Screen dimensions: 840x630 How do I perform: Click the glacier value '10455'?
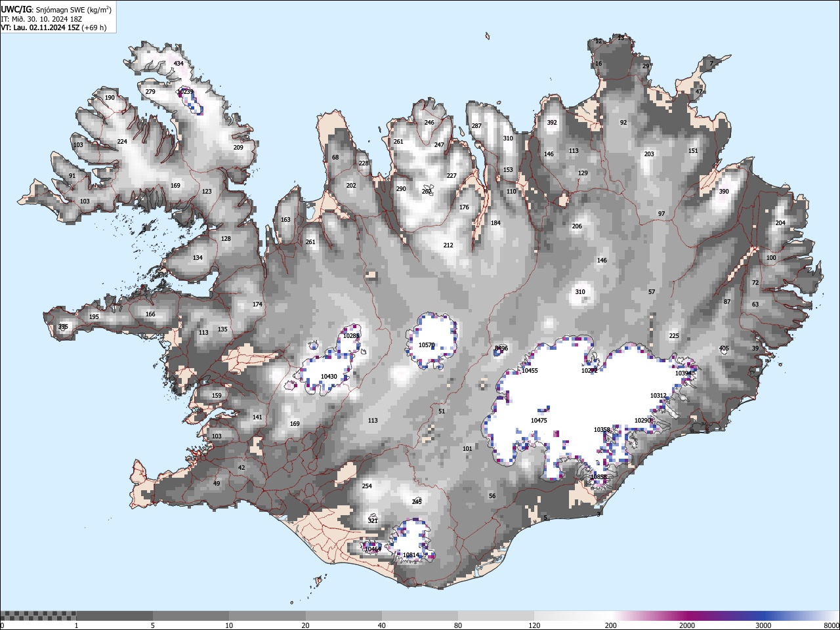pos(530,371)
